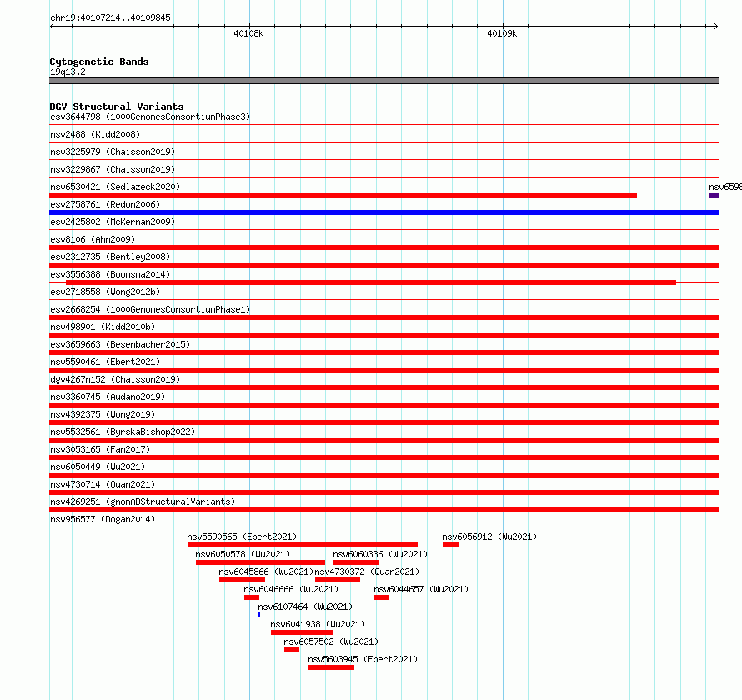Click the small red bar under nsv6044657
The height and width of the screenshot is (700, 742).
(381, 597)
